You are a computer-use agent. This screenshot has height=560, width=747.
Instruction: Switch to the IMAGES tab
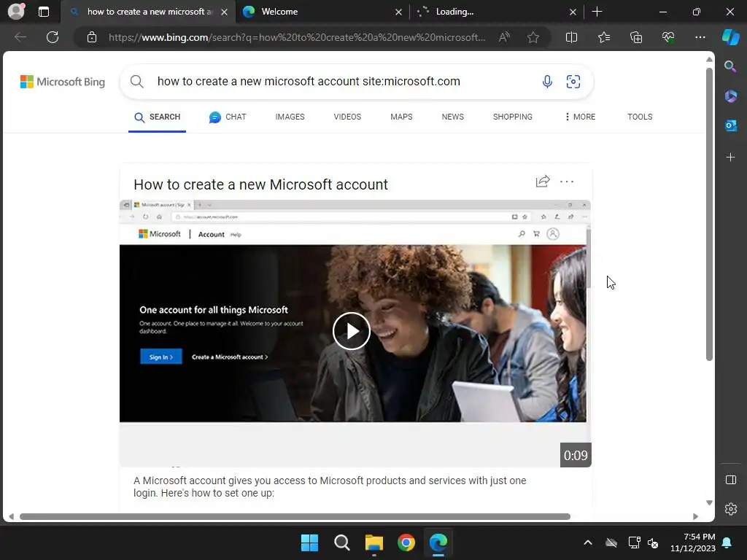point(290,117)
